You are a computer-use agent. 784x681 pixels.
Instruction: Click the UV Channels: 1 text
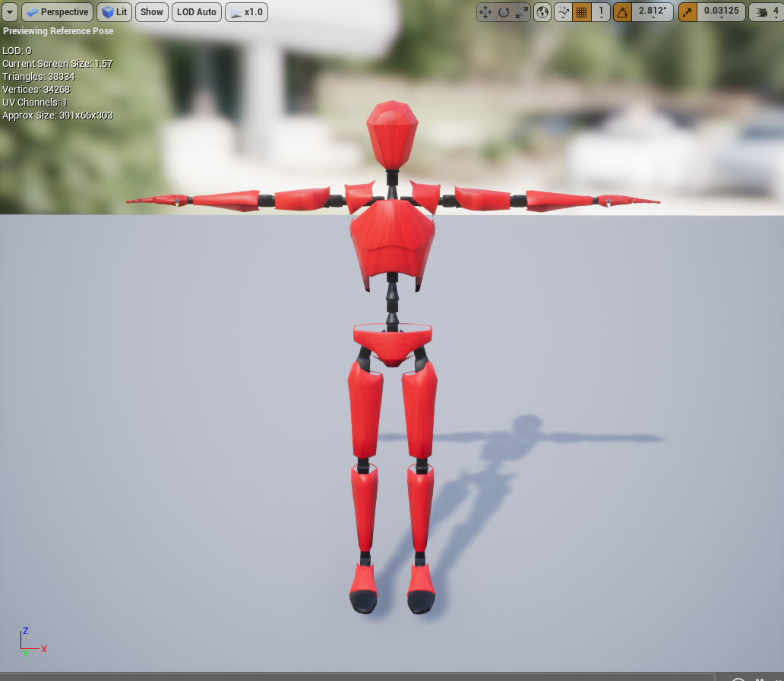[x=34, y=103]
